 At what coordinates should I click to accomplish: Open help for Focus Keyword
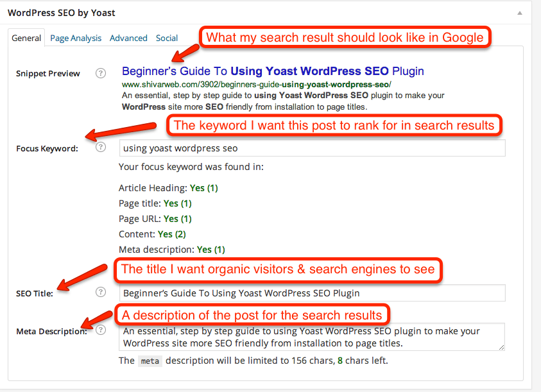pos(101,147)
